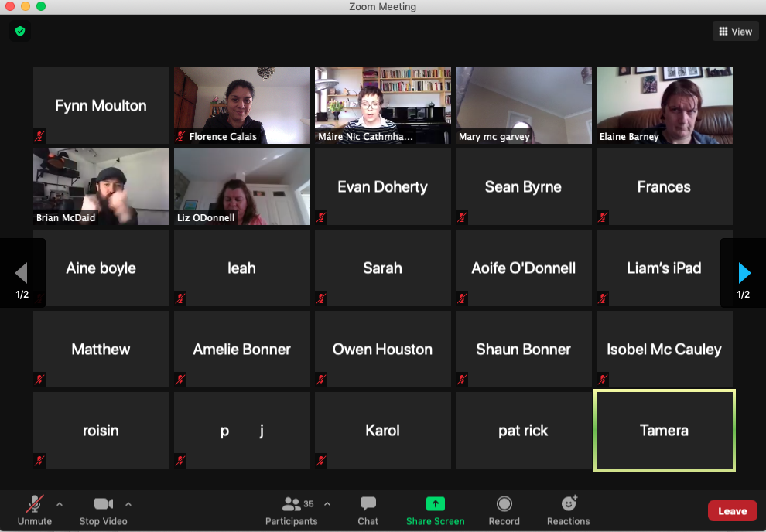Select the Owen Houston tile
This screenshot has width=766, height=532.
[x=382, y=349]
